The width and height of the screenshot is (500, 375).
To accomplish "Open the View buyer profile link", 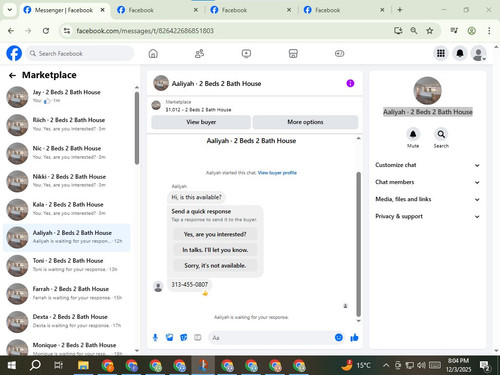I will [x=277, y=173].
